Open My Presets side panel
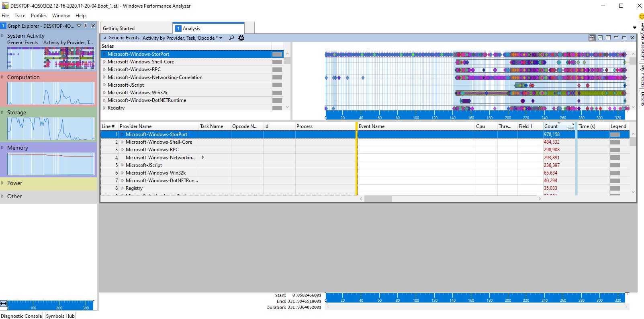 pyautogui.click(x=641, y=75)
